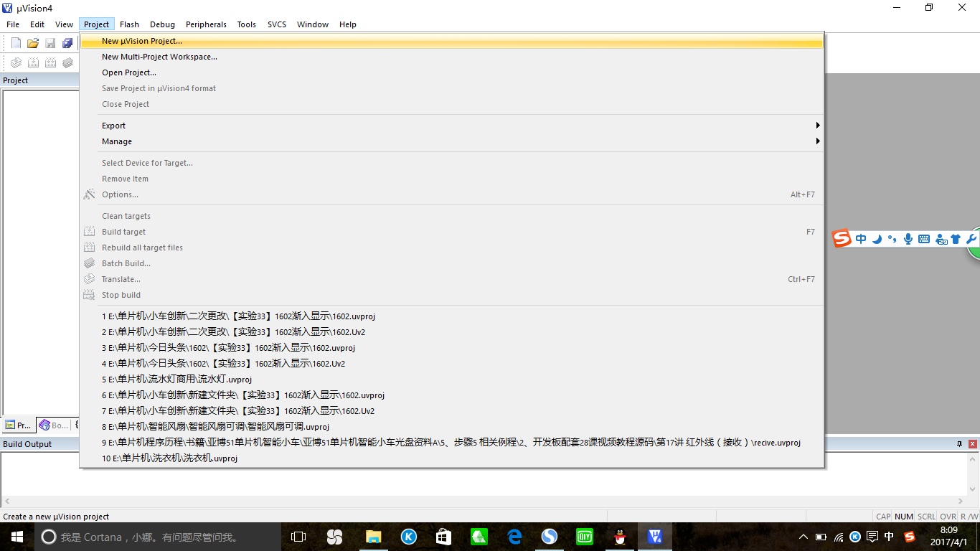This screenshot has width=980, height=551.
Task: Click the Sogou input method logo
Action: 842,239
